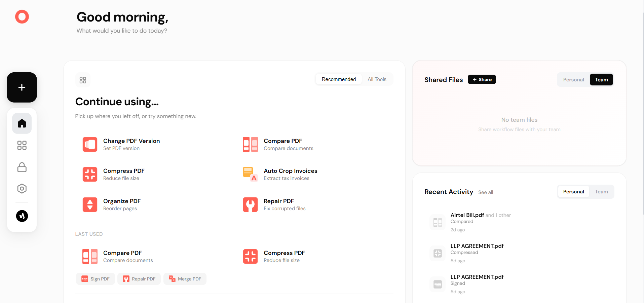Open Organize PDF tool title
The height and width of the screenshot is (303, 644).
pyautogui.click(x=122, y=201)
